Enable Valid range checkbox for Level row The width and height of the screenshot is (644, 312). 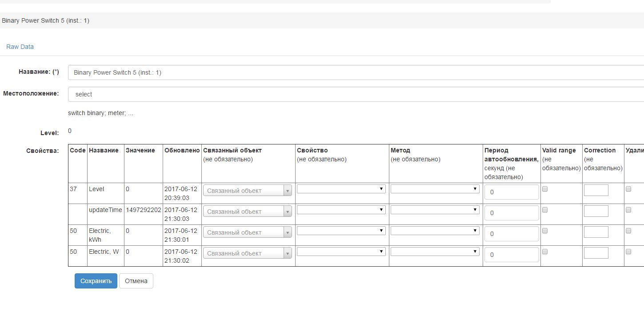point(545,189)
